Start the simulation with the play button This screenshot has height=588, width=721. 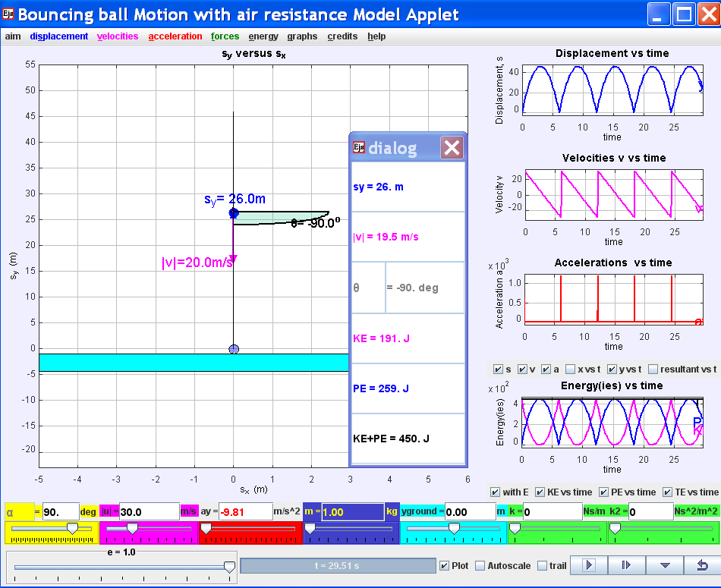tap(589, 565)
